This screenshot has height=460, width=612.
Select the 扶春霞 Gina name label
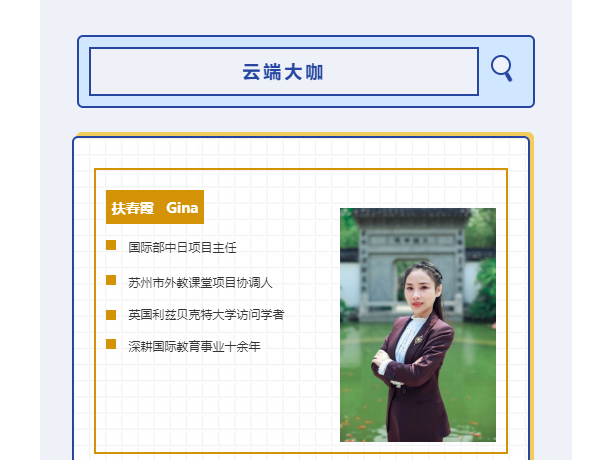tap(155, 207)
